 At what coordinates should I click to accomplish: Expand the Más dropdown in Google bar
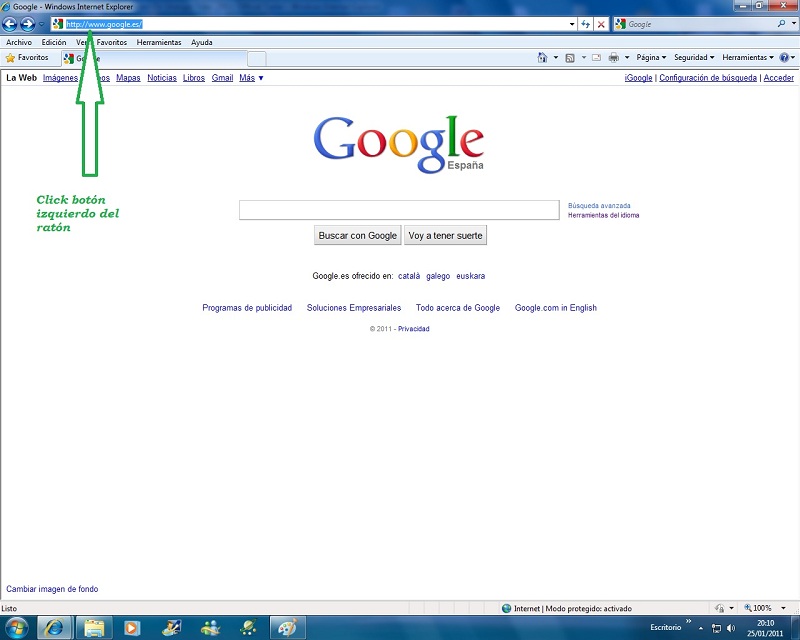click(x=251, y=78)
